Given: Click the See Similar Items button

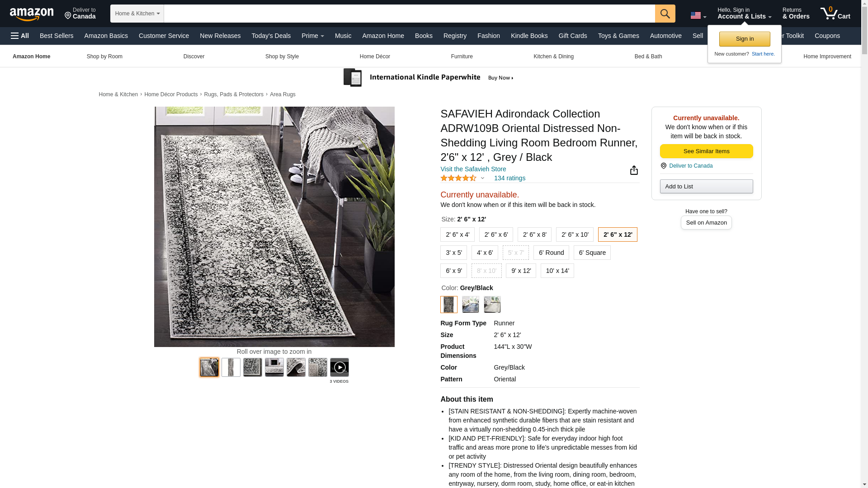Looking at the screenshot, I should click(x=706, y=151).
